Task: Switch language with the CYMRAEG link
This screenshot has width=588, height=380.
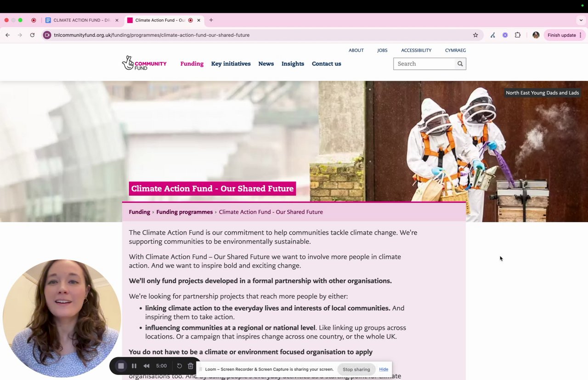Action: coord(455,50)
